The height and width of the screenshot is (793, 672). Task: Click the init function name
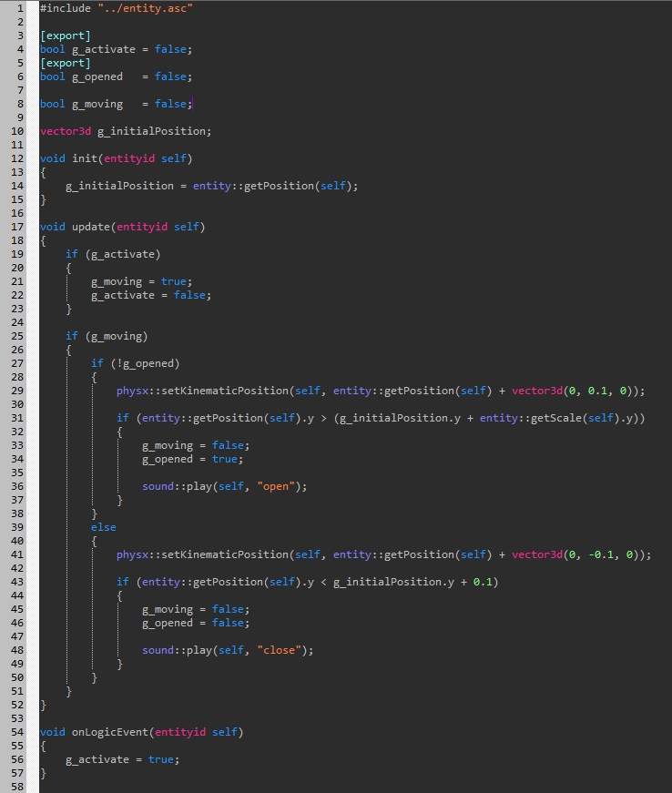pos(85,158)
